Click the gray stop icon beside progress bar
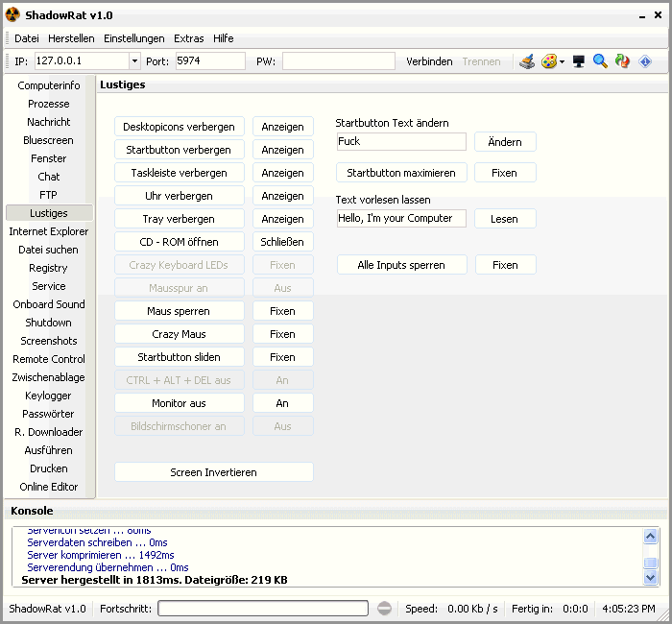This screenshot has width=672, height=624. click(x=384, y=609)
